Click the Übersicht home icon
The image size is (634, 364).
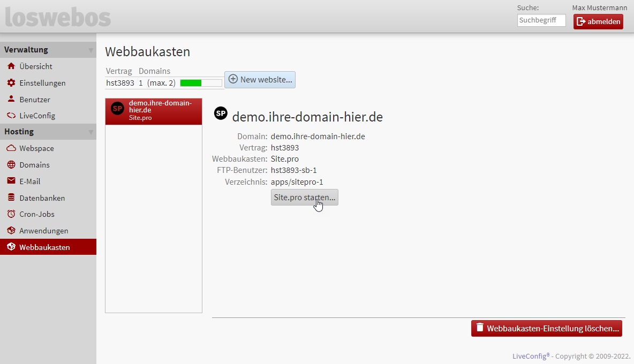click(11, 66)
